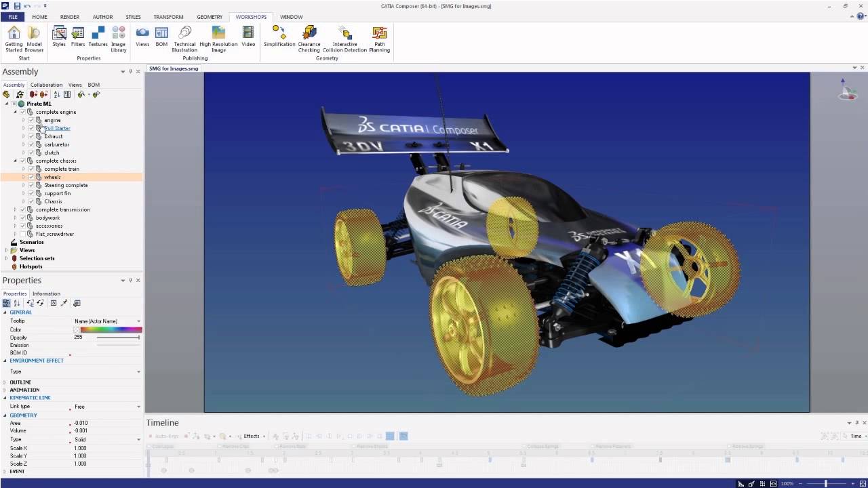
Task: Switch to the RENDER ribbon tab
Action: click(x=68, y=16)
